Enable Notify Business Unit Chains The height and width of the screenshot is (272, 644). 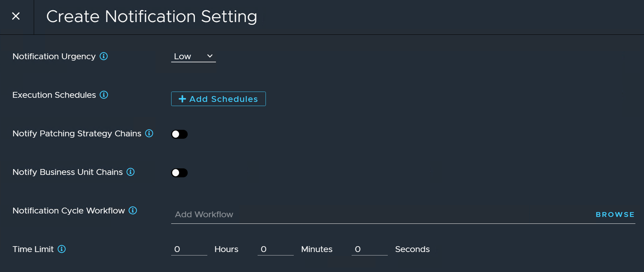pyautogui.click(x=179, y=172)
